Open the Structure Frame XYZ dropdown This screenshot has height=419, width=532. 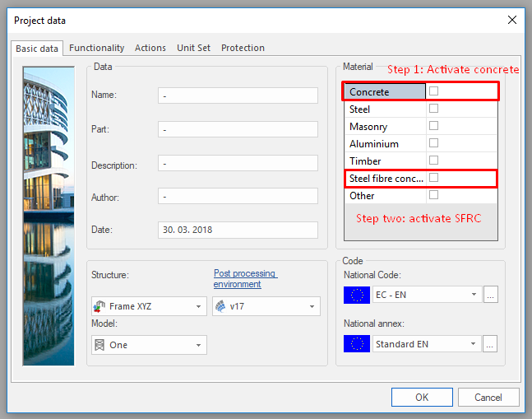pos(148,307)
